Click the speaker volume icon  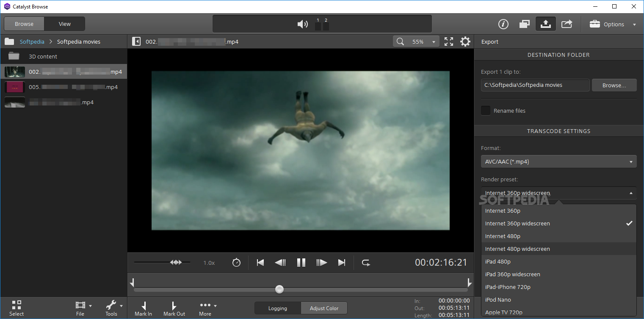tap(302, 24)
